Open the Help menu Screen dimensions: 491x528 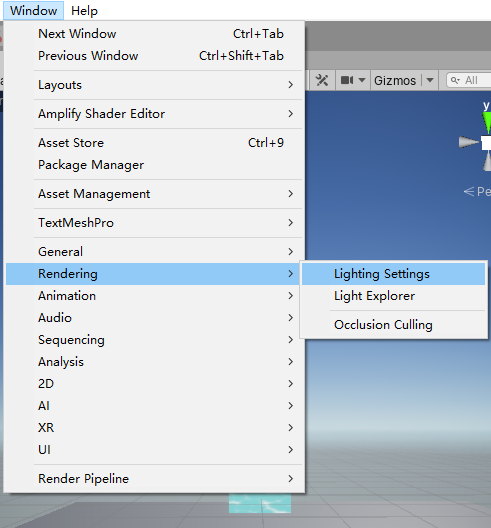coord(84,11)
